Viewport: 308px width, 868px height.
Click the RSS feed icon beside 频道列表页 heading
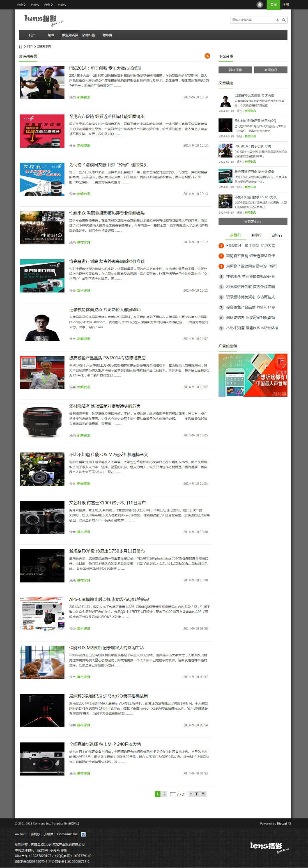tap(207, 56)
